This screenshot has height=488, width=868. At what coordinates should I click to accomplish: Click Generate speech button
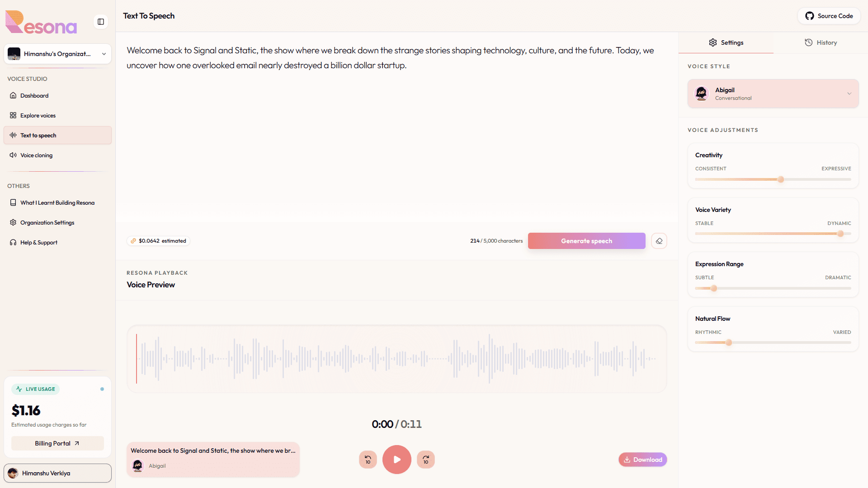click(586, 241)
